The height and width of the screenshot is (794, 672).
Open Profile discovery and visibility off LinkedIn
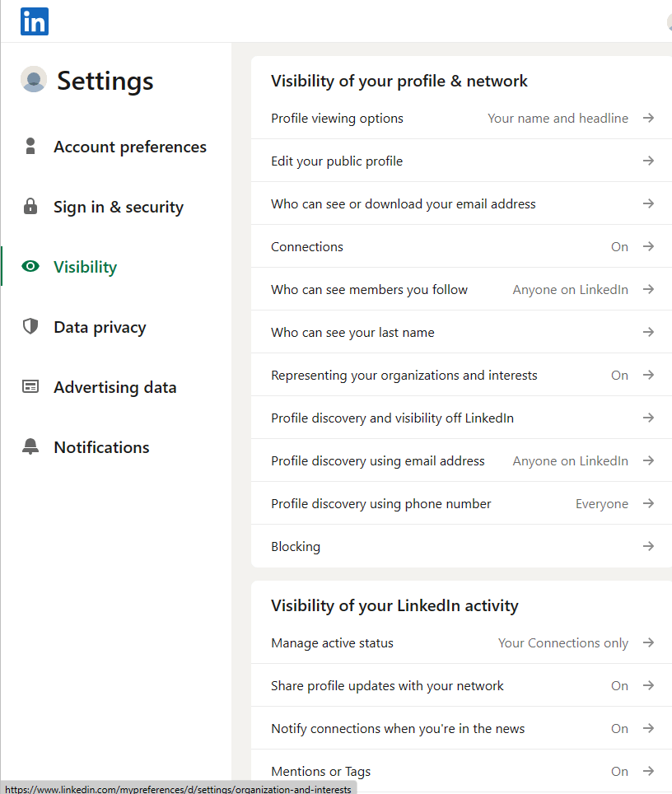pos(461,418)
